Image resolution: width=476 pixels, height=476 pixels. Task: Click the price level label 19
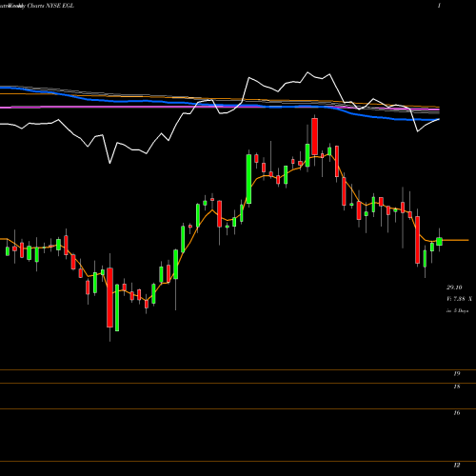coord(457,374)
